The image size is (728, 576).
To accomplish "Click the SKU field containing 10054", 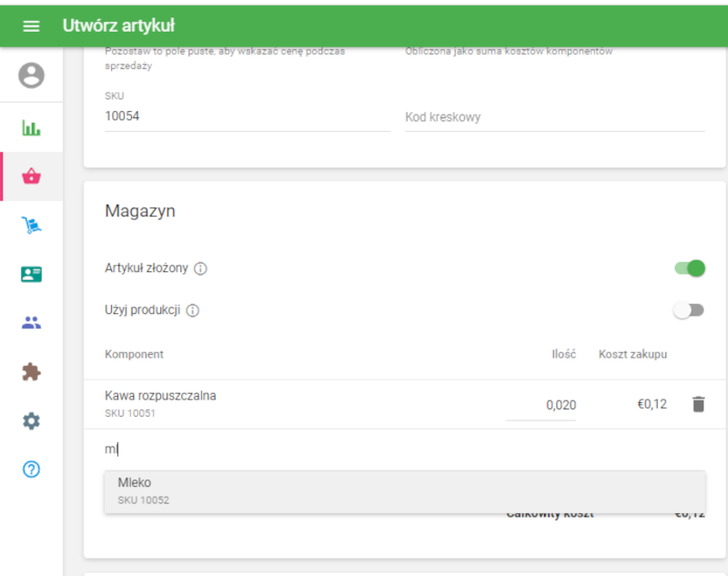I will click(247, 116).
